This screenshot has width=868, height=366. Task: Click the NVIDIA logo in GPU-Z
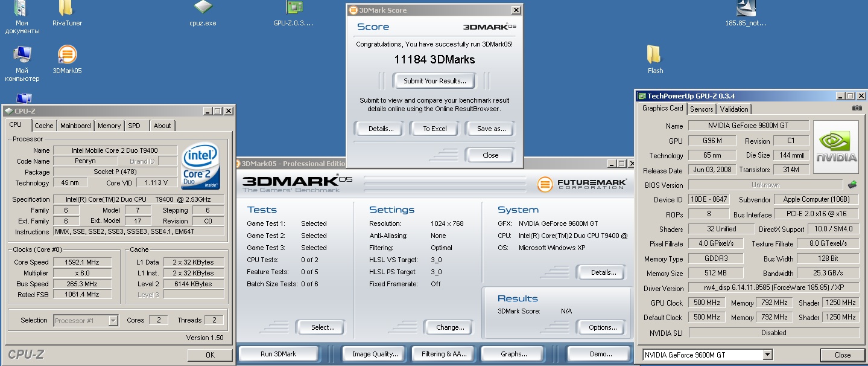tap(836, 148)
